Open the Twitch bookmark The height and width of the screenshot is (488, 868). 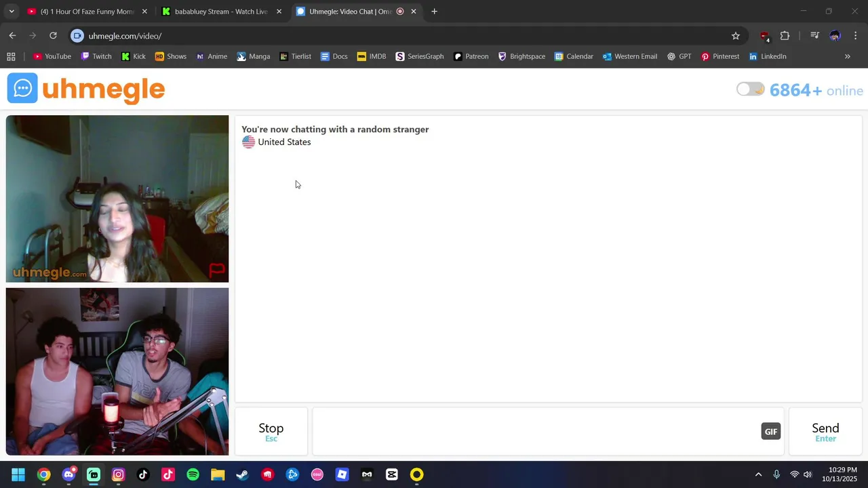(x=96, y=56)
